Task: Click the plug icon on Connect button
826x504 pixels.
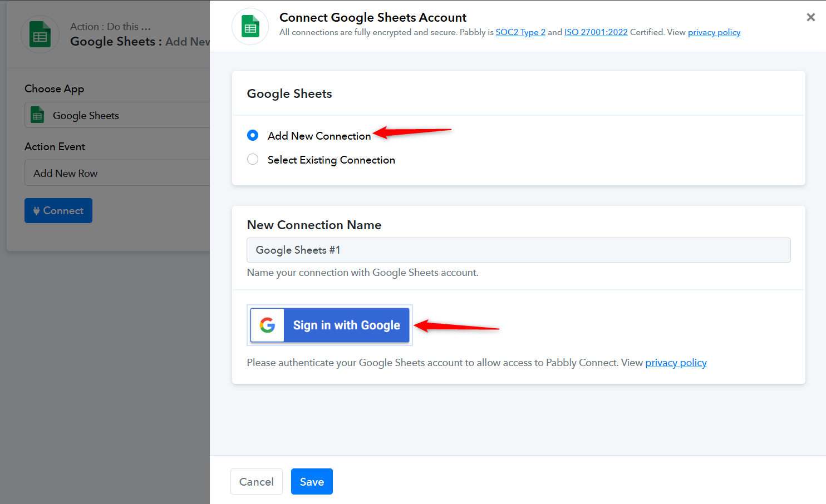Action: [36, 211]
